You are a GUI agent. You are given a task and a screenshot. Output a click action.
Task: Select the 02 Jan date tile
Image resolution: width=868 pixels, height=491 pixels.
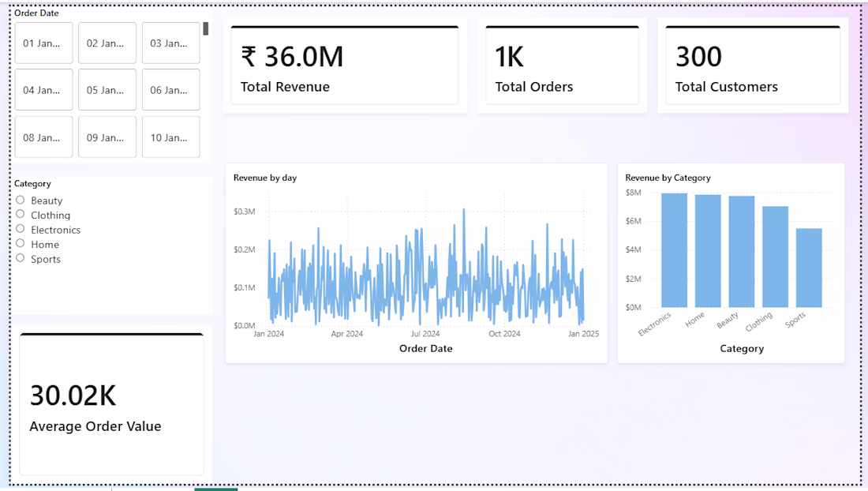107,43
